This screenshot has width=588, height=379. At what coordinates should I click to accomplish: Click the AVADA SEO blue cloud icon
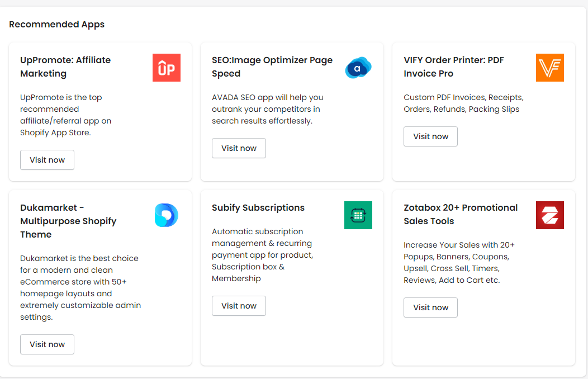[x=358, y=68]
